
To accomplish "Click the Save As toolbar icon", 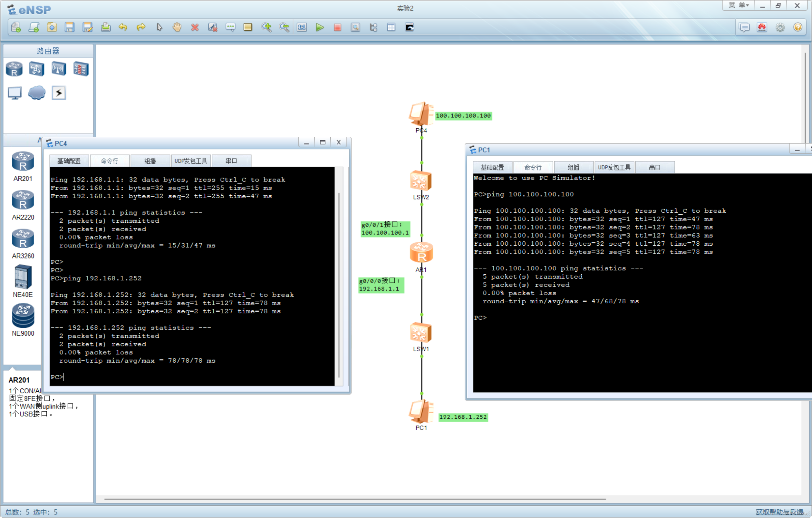I will point(87,27).
